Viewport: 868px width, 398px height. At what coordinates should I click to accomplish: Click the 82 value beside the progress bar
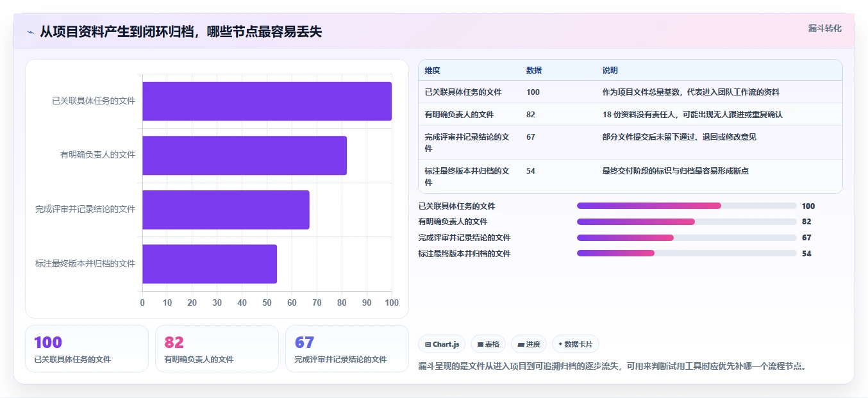pyautogui.click(x=806, y=222)
